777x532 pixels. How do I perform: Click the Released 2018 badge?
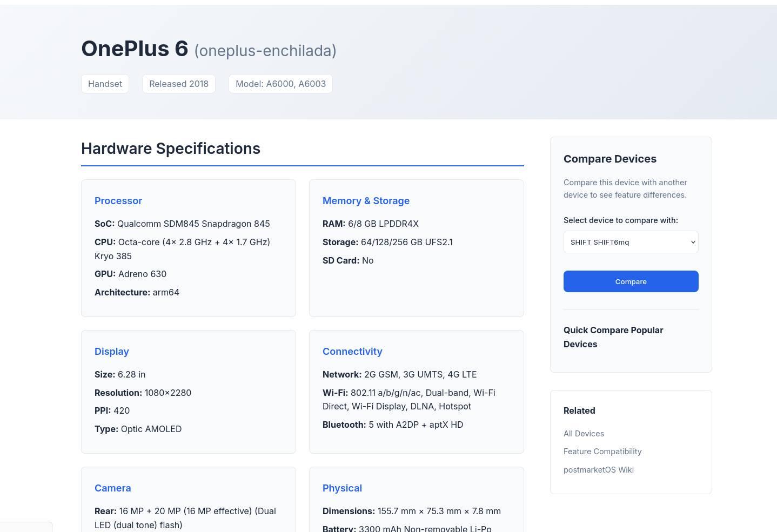pos(179,84)
